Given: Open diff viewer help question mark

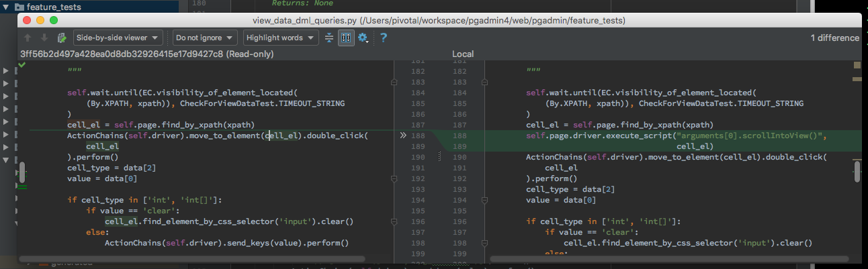Looking at the screenshot, I should [383, 38].
